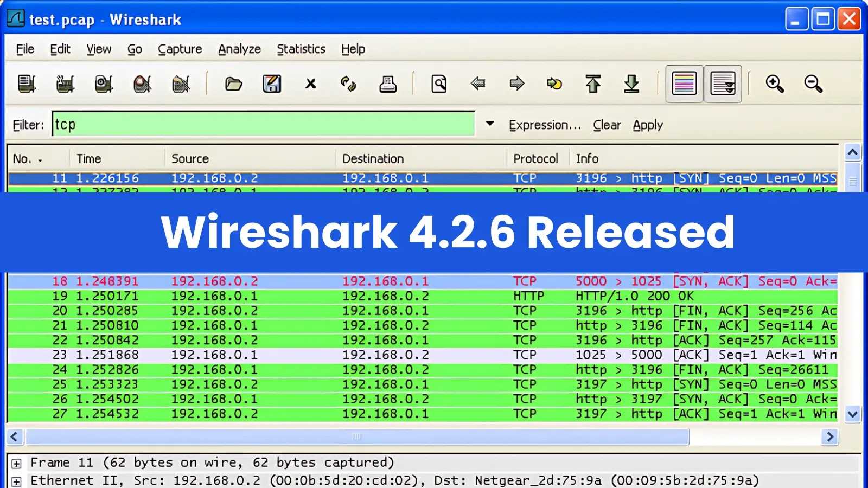Sort by Info column header

(704, 158)
